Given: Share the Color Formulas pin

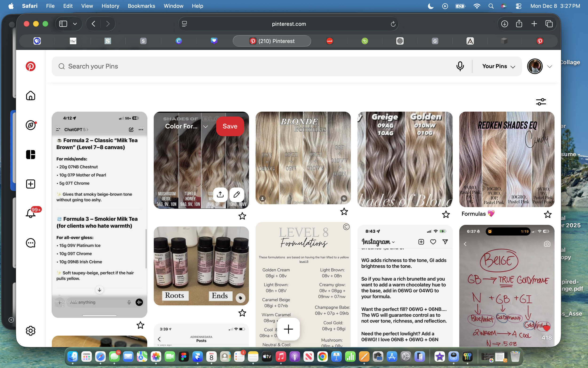Looking at the screenshot, I should tap(220, 194).
